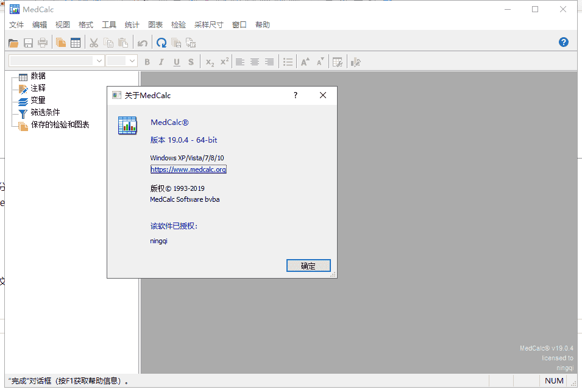Click the save disk icon in toolbar
Screen dimensions: 582x392
28,43
